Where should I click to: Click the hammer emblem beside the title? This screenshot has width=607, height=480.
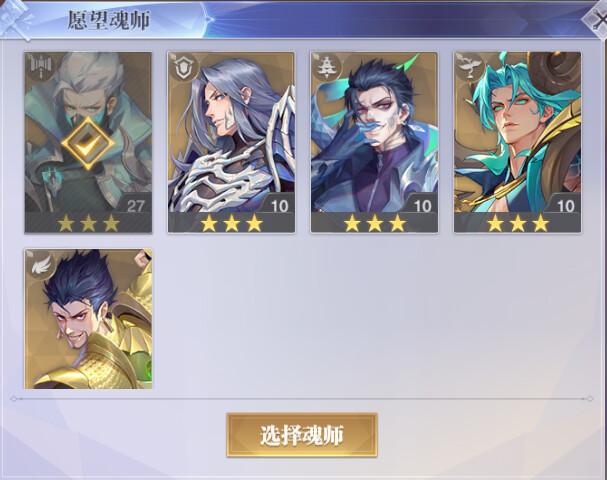(x=16, y=19)
